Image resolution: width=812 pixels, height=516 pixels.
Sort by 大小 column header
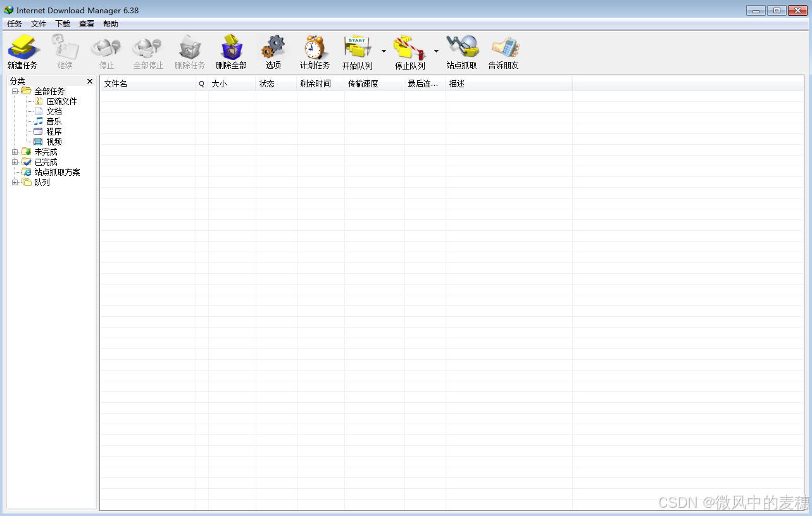(x=232, y=83)
